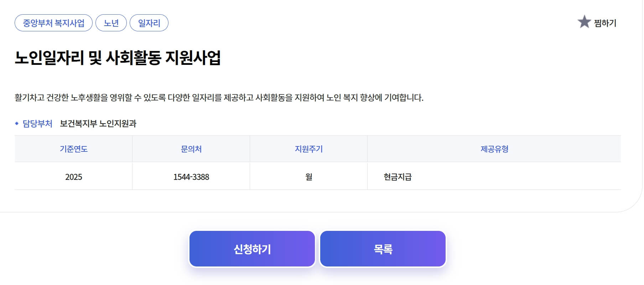Click the 제공유형 column header

494,149
